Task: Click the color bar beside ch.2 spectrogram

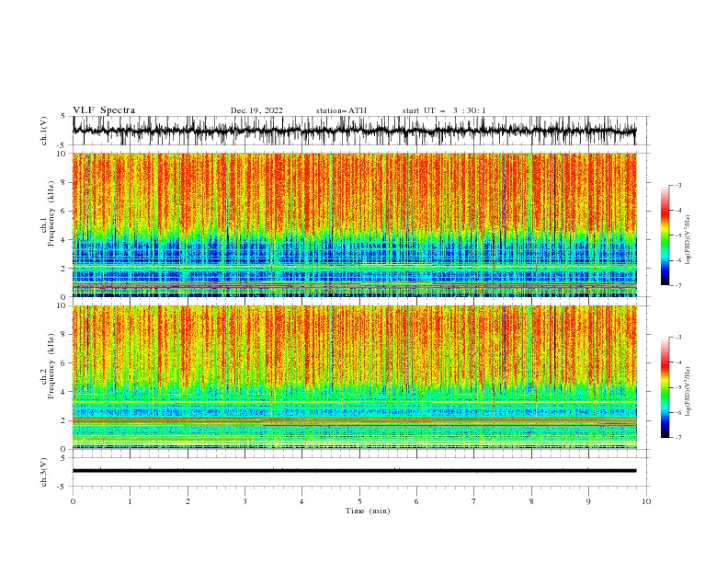Action: [665, 387]
